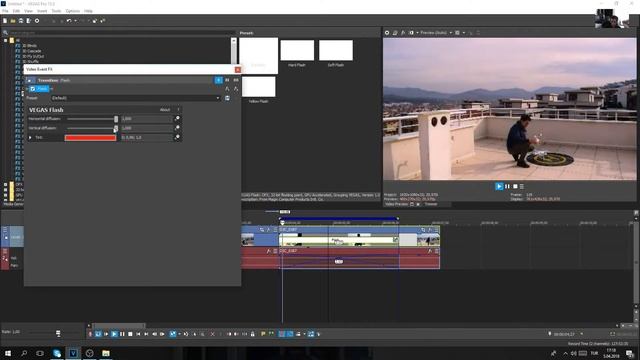The width and height of the screenshot is (640, 360).
Task: Open the Edit menu
Action: point(16,11)
